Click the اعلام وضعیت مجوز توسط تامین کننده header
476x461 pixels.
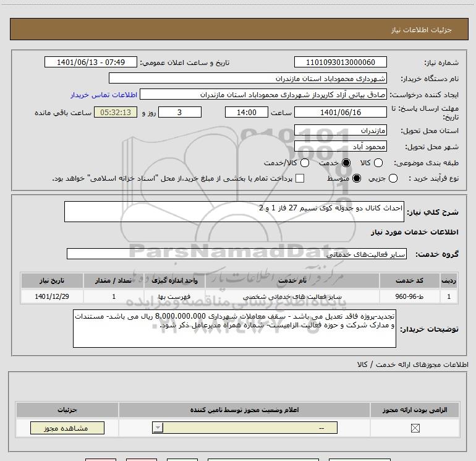[244, 410]
